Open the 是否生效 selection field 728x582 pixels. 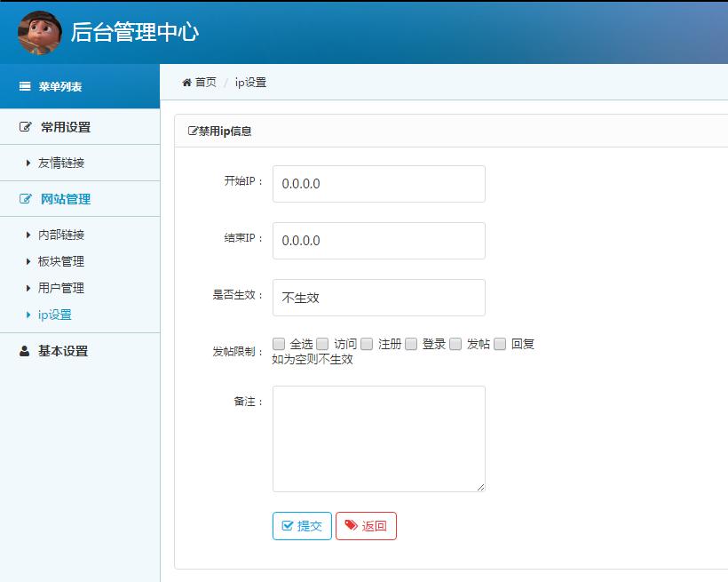click(379, 297)
